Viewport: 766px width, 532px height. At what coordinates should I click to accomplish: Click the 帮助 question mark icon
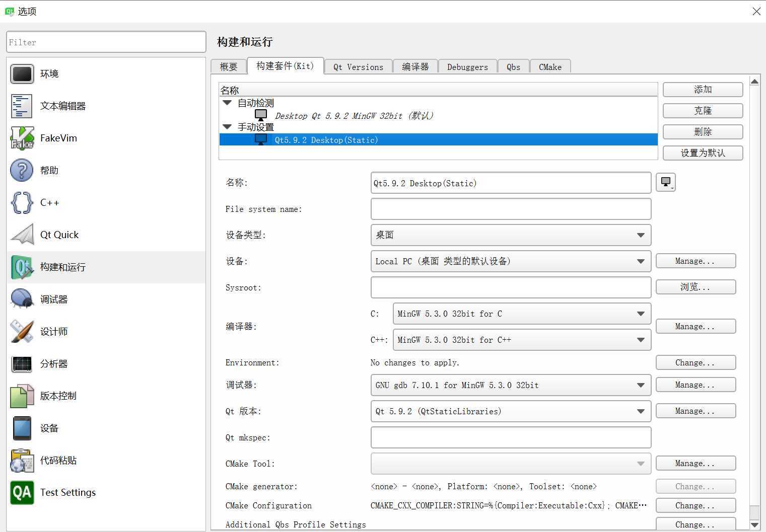(x=22, y=171)
